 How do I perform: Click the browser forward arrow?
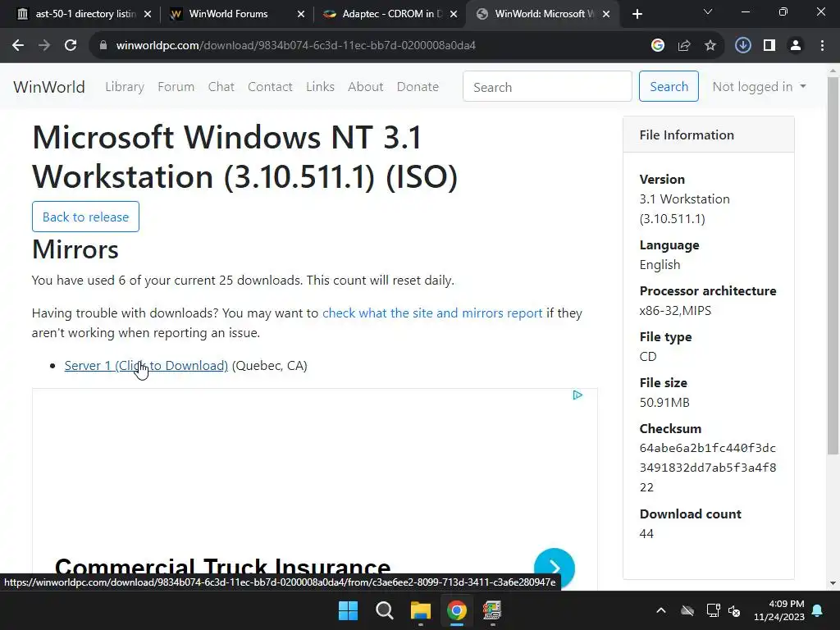pyautogui.click(x=44, y=46)
